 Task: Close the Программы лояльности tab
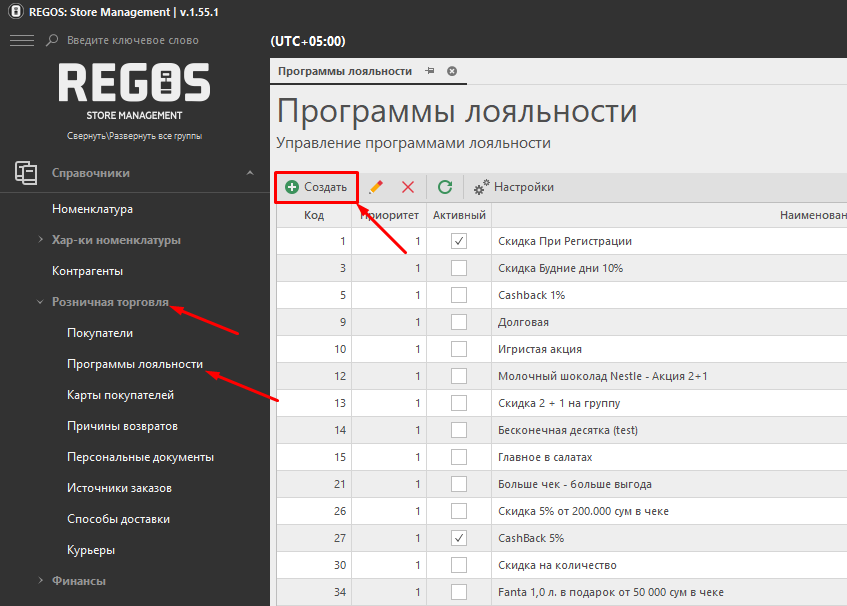pyautogui.click(x=452, y=71)
